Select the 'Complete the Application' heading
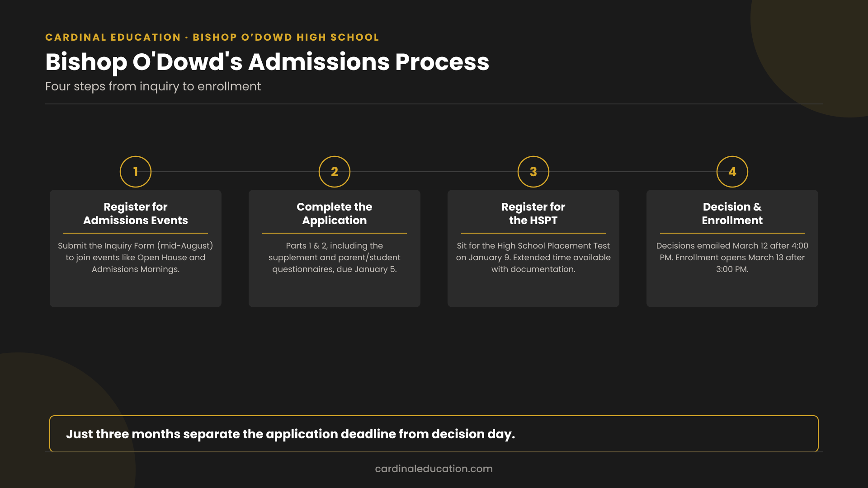 [335, 213]
